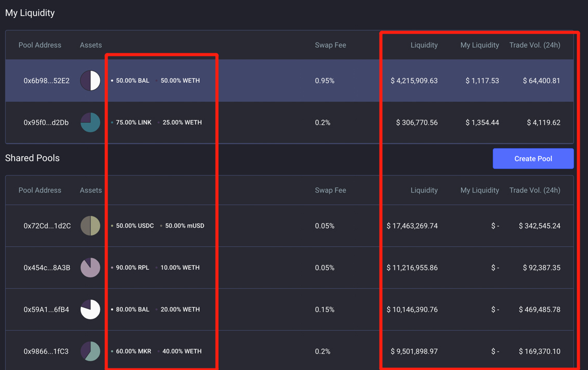The width and height of the screenshot is (588, 370).
Task: Click the 90.00% RPL asset label
Action: [x=132, y=268]
